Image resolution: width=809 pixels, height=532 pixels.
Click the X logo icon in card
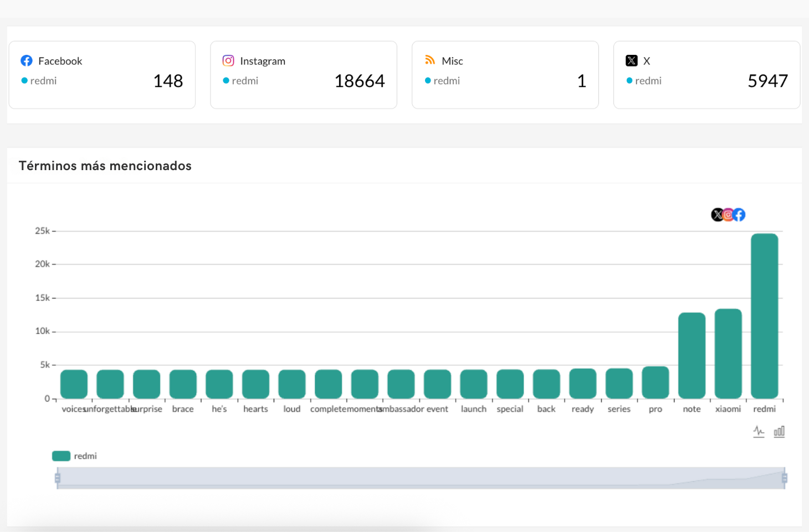tap(632, 60)
